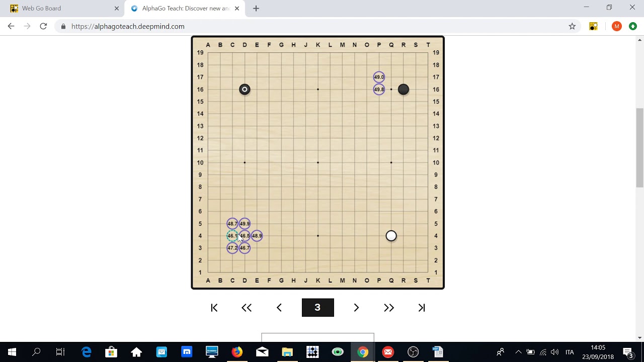Step back one move
Viewport: 644px width, 362px height.
point(279,308)
